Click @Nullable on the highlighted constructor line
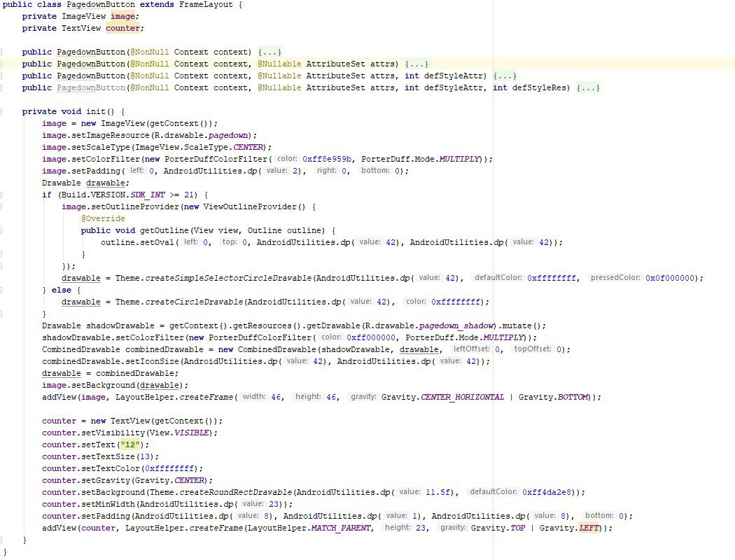Image resolution: width=735 pixels, height=560 pixels. coord(279,64)
